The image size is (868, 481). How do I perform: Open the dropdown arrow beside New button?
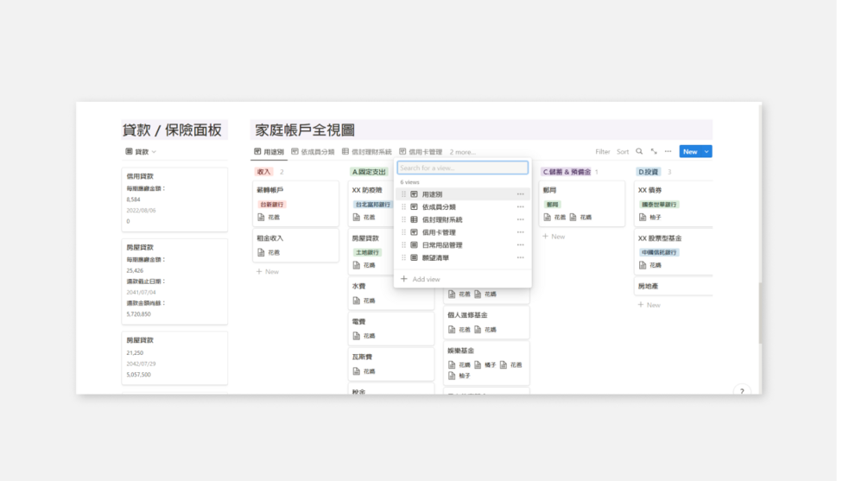pos(706,152)
